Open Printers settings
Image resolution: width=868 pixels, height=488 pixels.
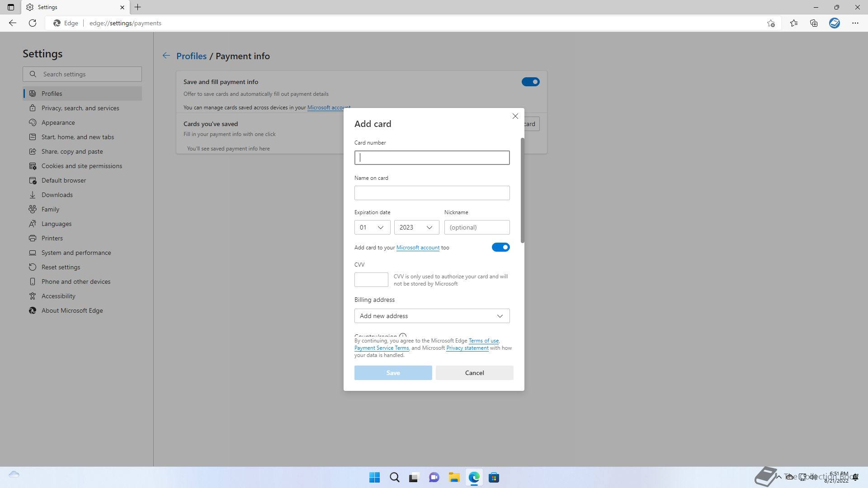(82, 238)
